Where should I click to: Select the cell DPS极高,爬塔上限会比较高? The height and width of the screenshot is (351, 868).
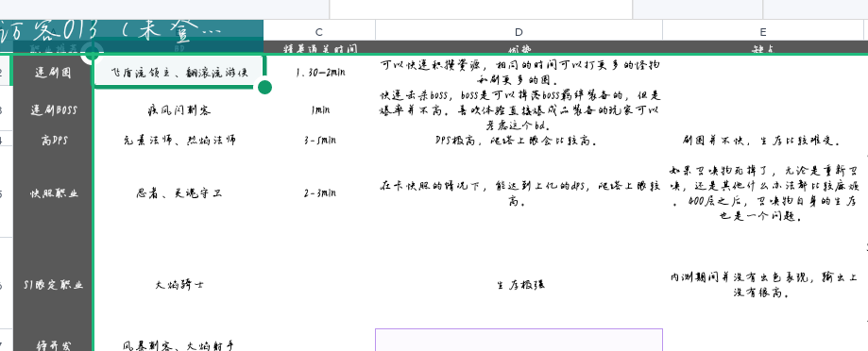point(519,141)
